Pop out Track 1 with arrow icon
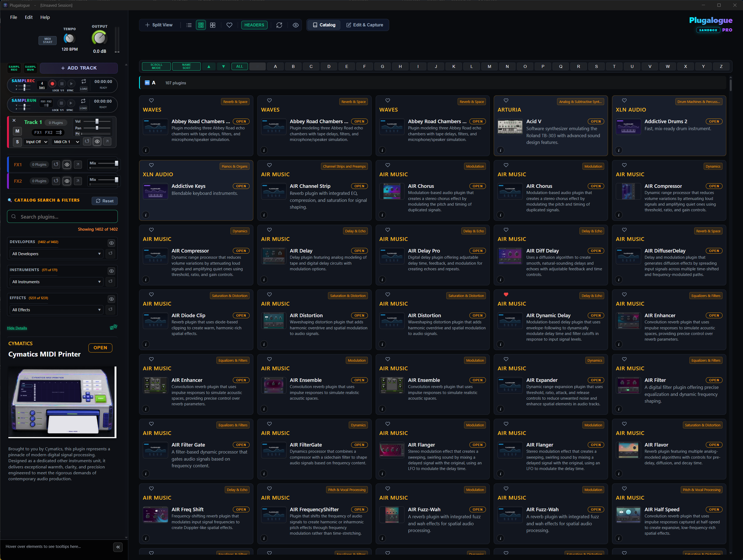The height and width of the screenshot is (560, 743). [x=107, y=141]
